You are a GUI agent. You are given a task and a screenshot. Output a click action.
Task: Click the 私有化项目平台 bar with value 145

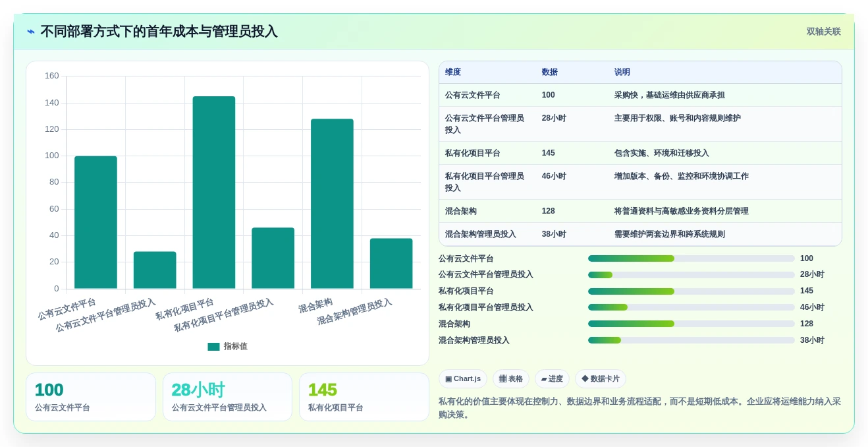click(x=213, y=193)
